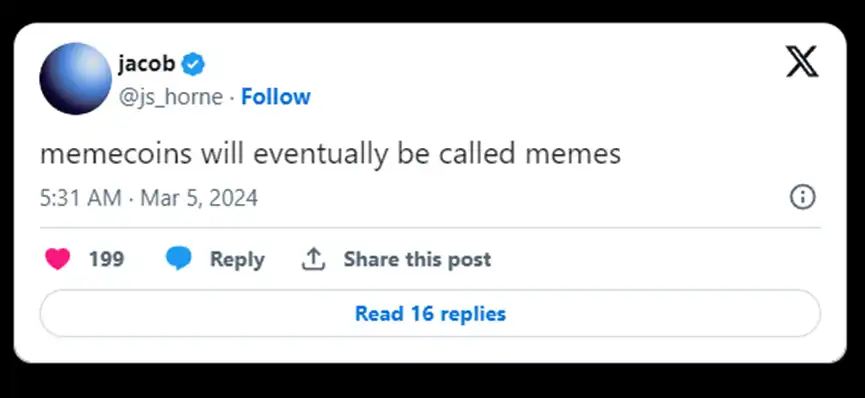Click the share upload arrow icon

(x=313, y=259)
